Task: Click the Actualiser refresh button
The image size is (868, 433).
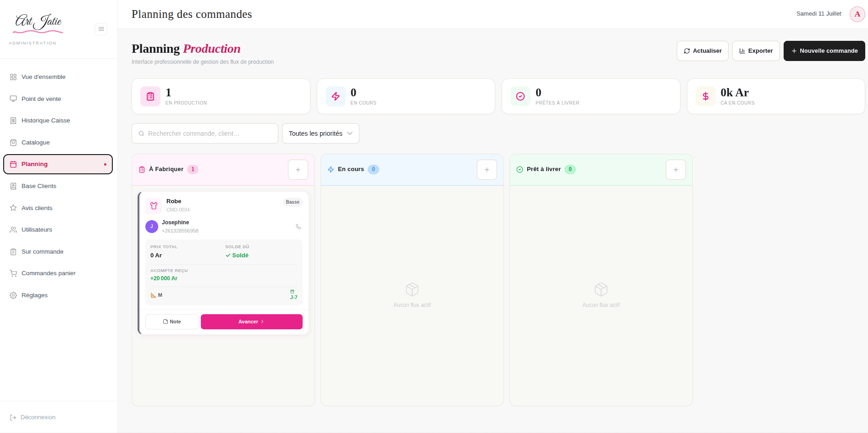Action: 702,51
